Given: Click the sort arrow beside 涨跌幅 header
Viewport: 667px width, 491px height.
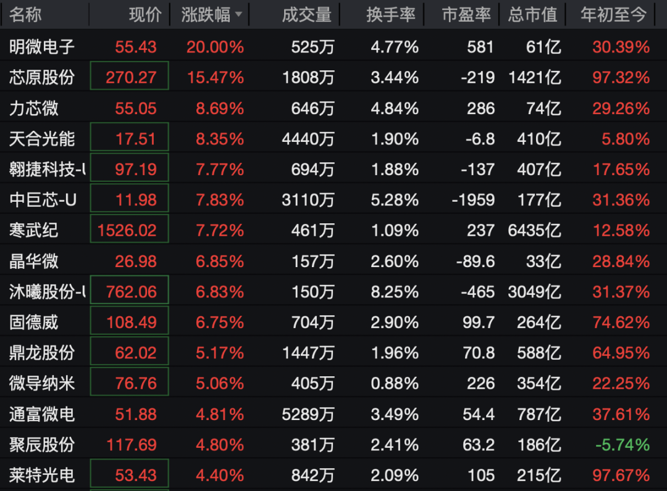Looking at the screenshot, I should coord(239,15).
